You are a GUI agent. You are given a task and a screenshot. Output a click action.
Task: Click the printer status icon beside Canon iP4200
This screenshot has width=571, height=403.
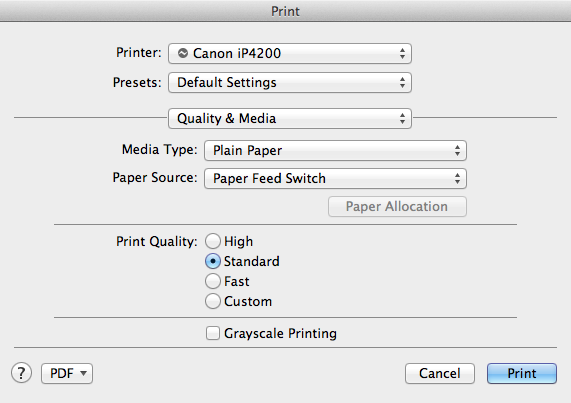tap(183, 53)
